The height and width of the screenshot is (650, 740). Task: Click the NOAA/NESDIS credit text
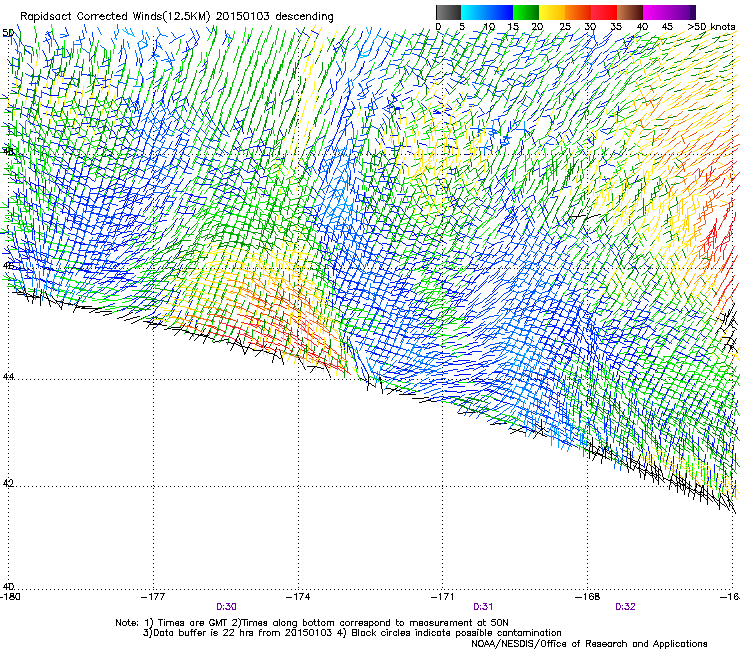589,644
